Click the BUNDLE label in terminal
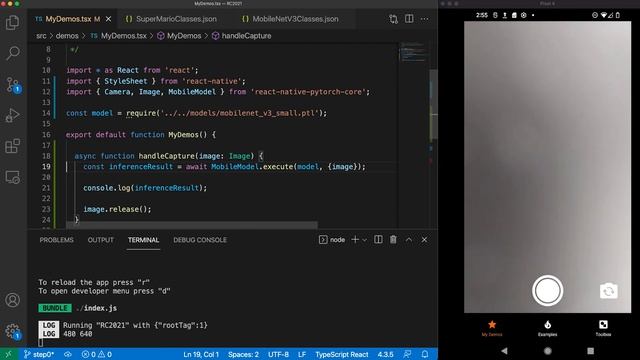 (55, 308)
